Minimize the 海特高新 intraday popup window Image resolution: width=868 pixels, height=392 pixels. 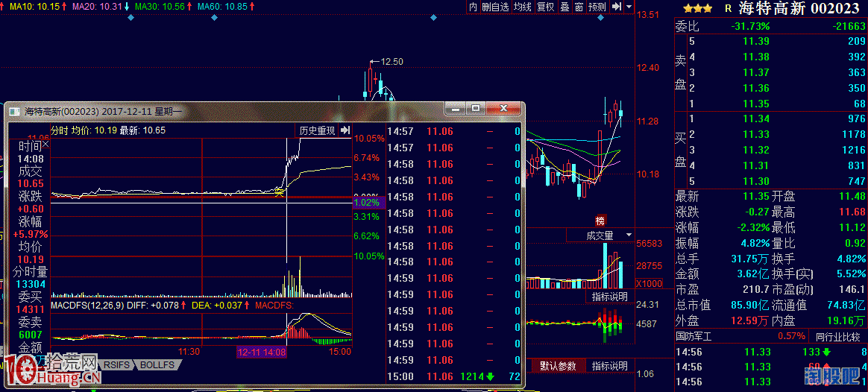coord(456,108)
